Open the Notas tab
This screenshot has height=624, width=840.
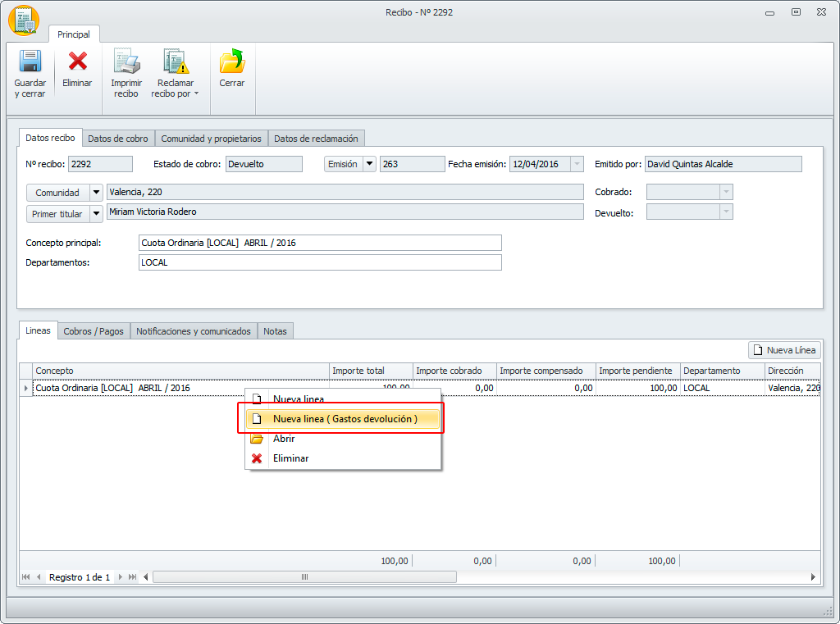(275, 331)
